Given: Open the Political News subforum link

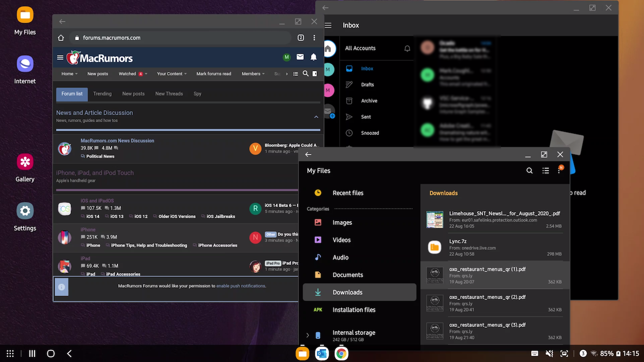Looking at the screenshot, I should (x=100, y=156).
